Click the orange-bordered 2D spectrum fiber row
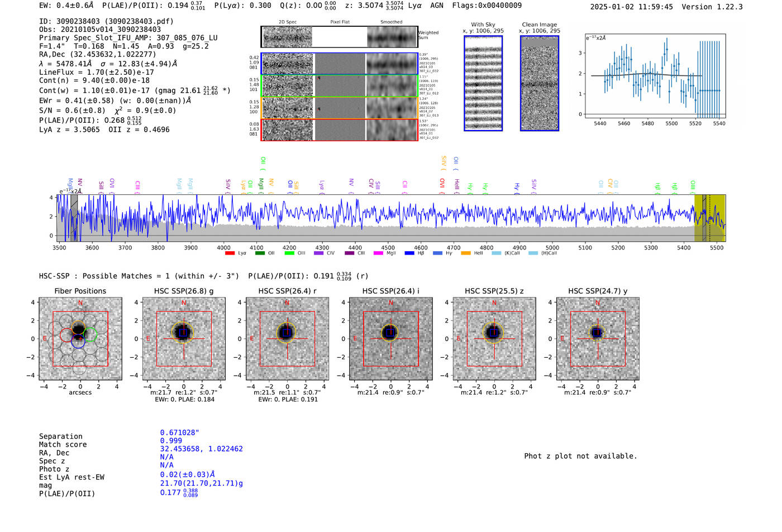Image resolution: width=782 pixels, height=532 pixels. [x=340, y=108]
